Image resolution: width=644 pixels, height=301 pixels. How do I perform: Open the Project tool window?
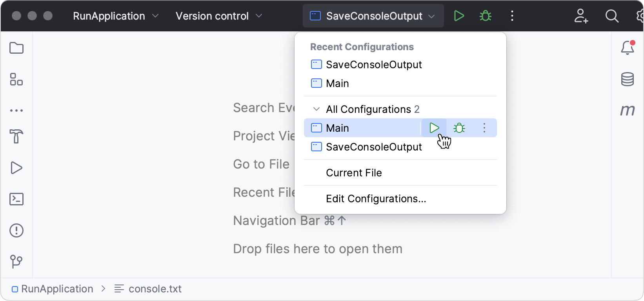tap(16, 47)
